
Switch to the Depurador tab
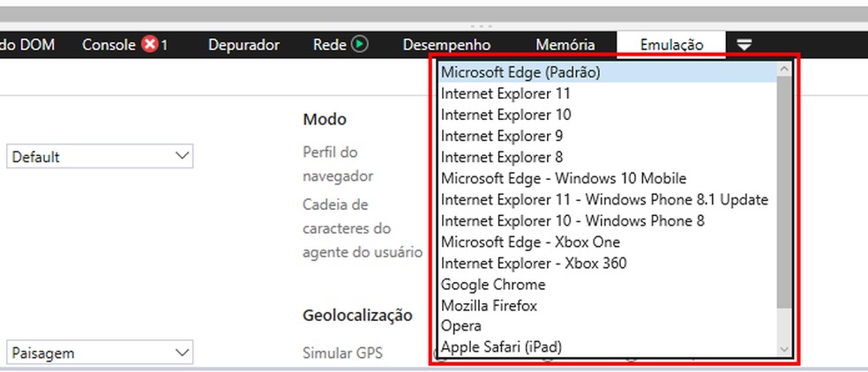243,45
